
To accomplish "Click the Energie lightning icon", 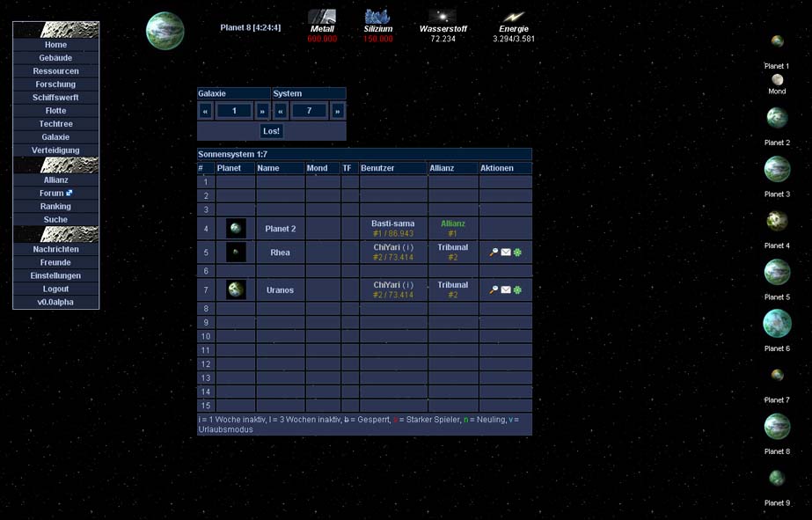I will click(x=514, y=17).
